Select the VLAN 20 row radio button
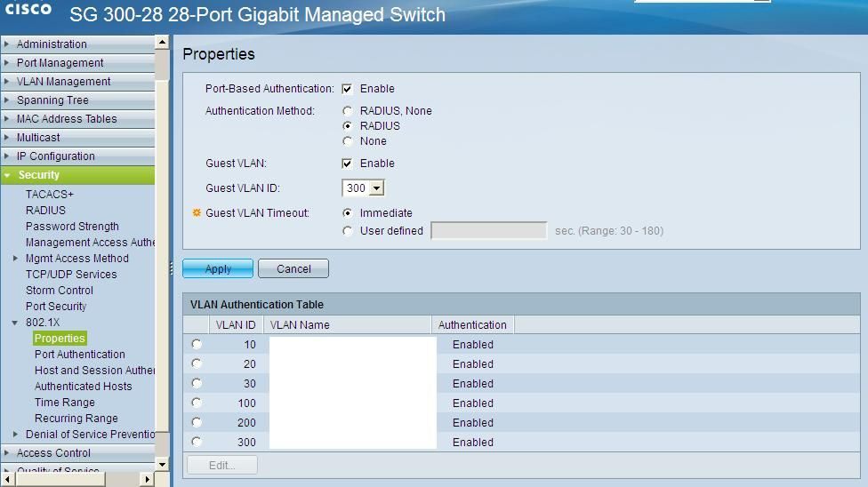The height and width of the screenshot is (487, 868). click(x=197, y=363)
